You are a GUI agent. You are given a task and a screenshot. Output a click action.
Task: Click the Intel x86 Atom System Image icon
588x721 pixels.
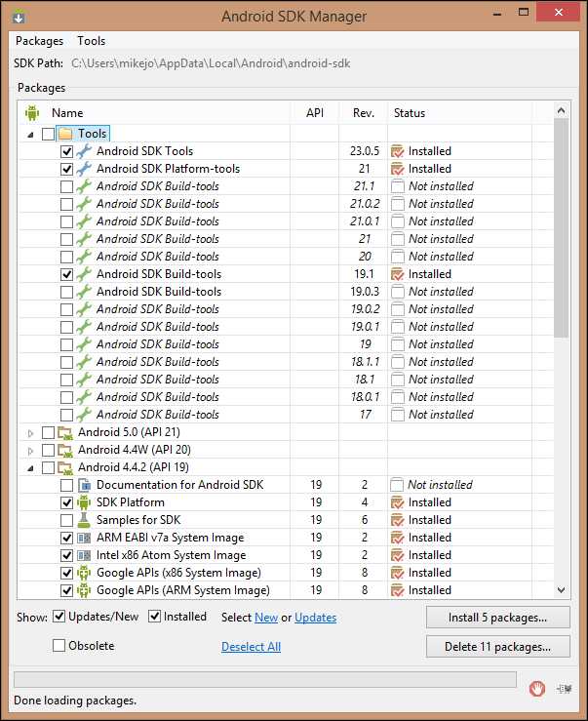(x=84, y=555)
